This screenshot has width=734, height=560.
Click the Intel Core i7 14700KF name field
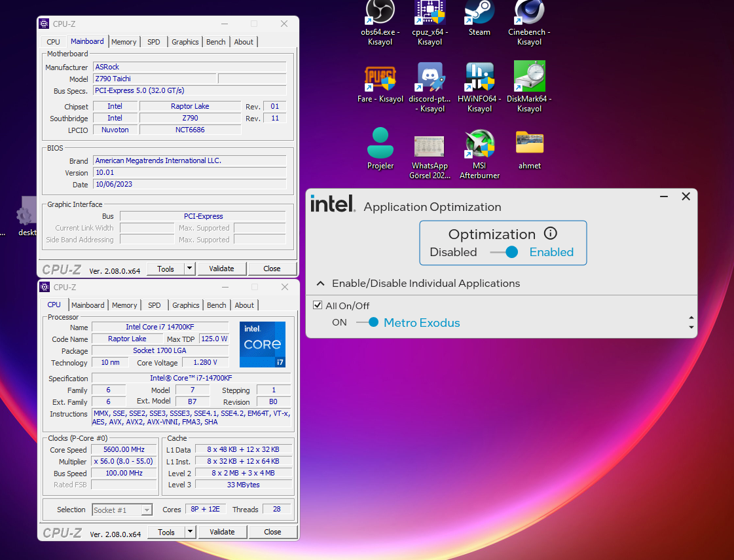click(160, 327)
